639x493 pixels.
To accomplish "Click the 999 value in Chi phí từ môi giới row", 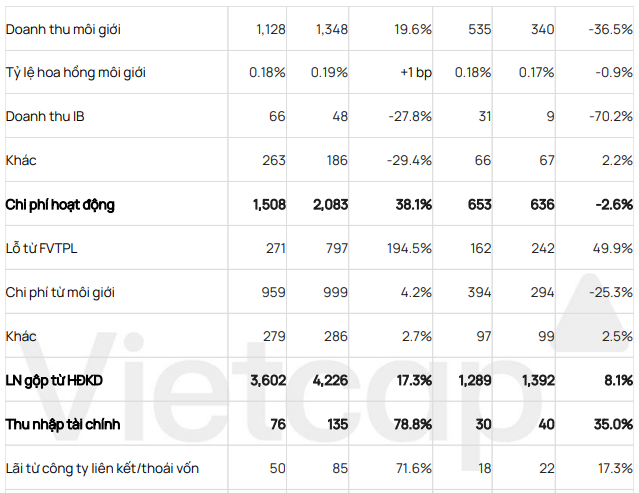I will coord(336,293).
